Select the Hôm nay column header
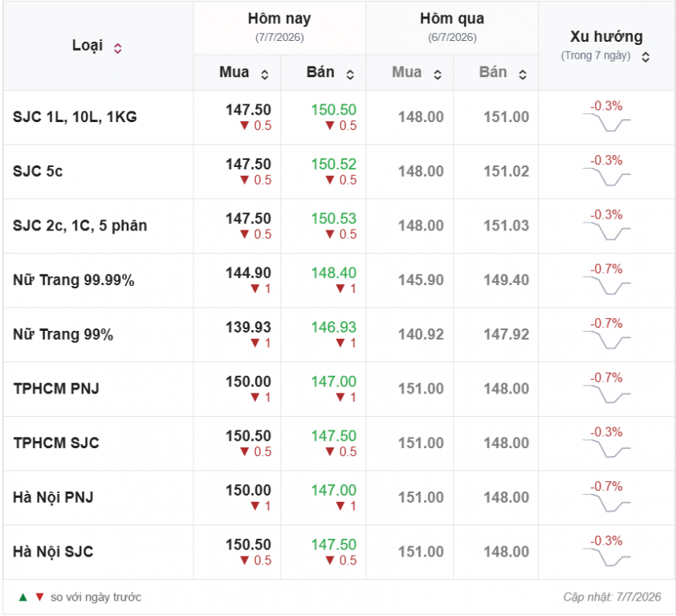The image size is (676, 616). [x=279, y=18]
